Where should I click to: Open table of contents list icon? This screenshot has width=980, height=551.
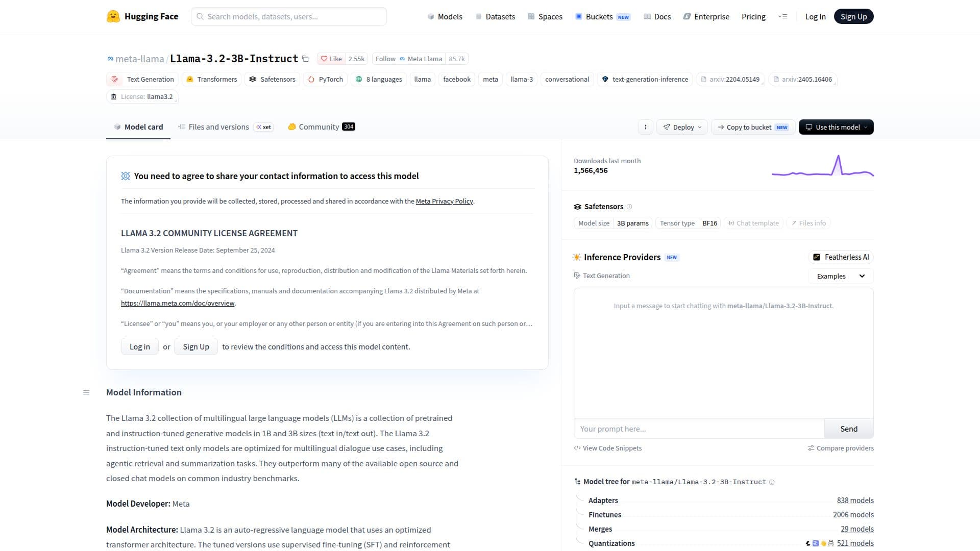pos(86,392)
